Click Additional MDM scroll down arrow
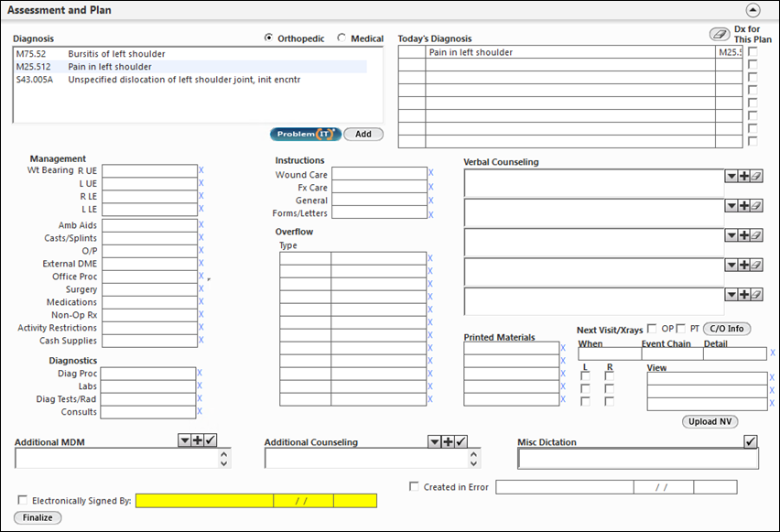The height and width of the screenshot is (532, 780). click(224, 463)
